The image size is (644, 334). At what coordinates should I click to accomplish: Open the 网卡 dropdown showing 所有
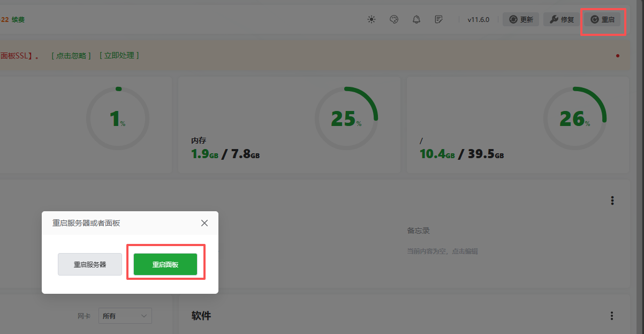(125, 316)
